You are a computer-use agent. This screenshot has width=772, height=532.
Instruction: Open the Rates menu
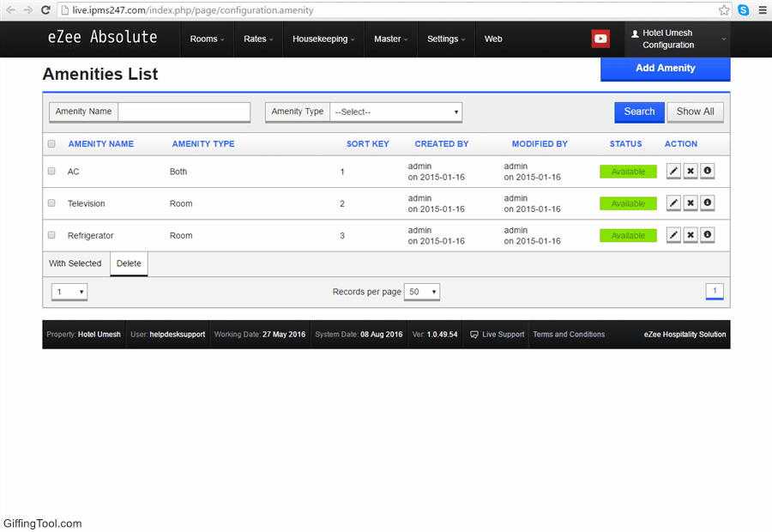pyautogui.click(x=258, y=39)
